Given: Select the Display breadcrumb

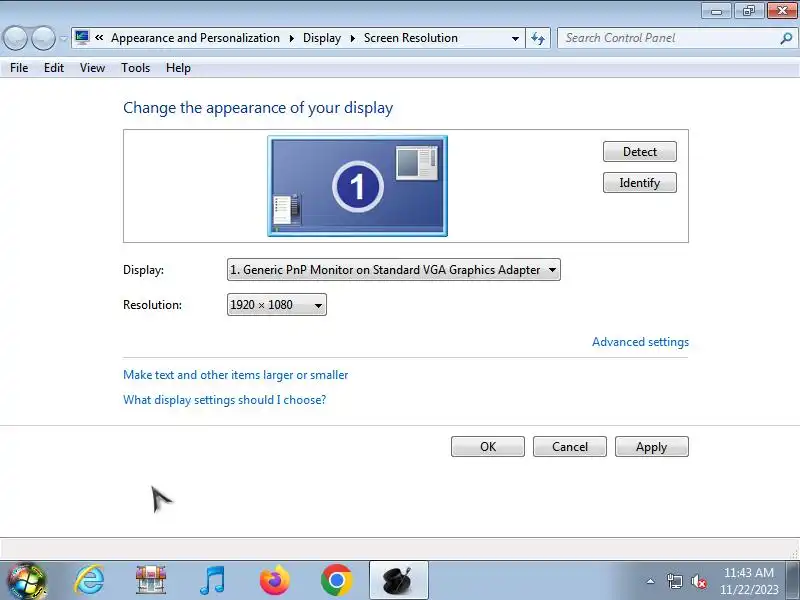Looking at the screenshot, I should tap(322, 38).
